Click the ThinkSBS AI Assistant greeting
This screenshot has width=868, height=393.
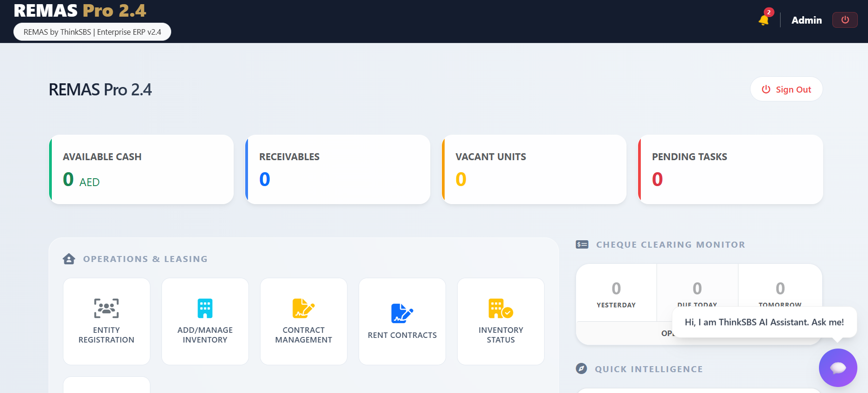(x=764, y=322)
